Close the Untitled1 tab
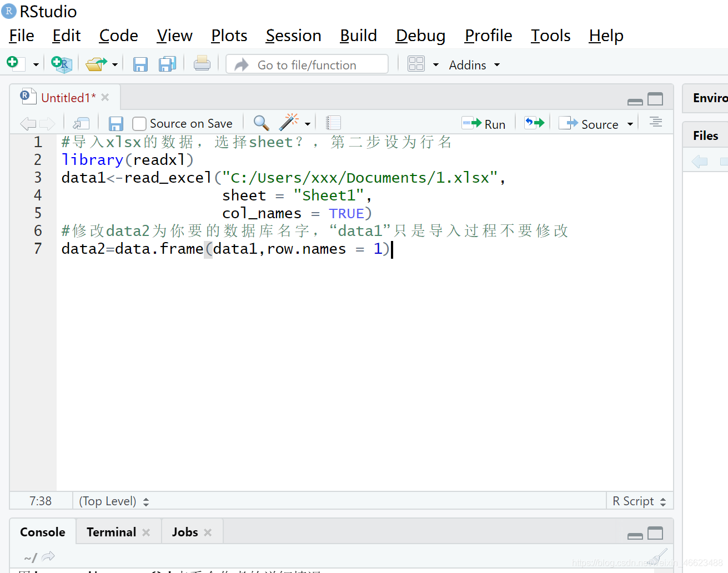This screenshot has width=728, height=573. coord(106,97)
